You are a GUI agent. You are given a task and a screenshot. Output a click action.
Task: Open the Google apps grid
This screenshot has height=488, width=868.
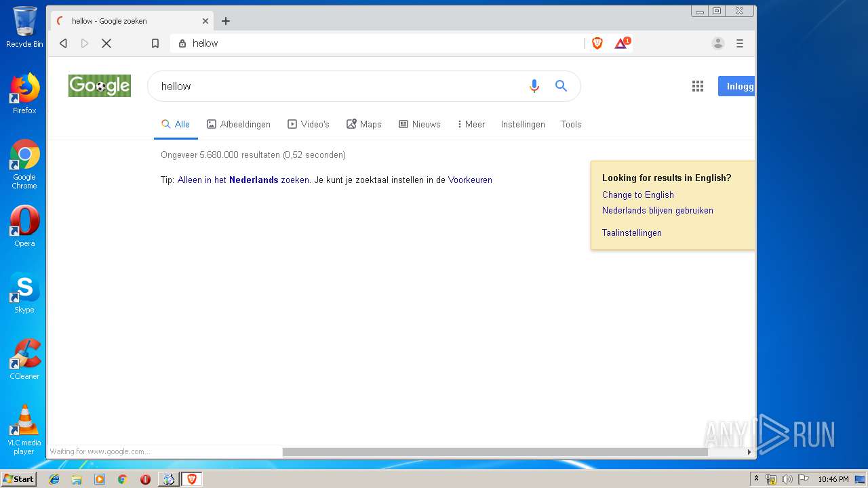(x=698, y=86)
